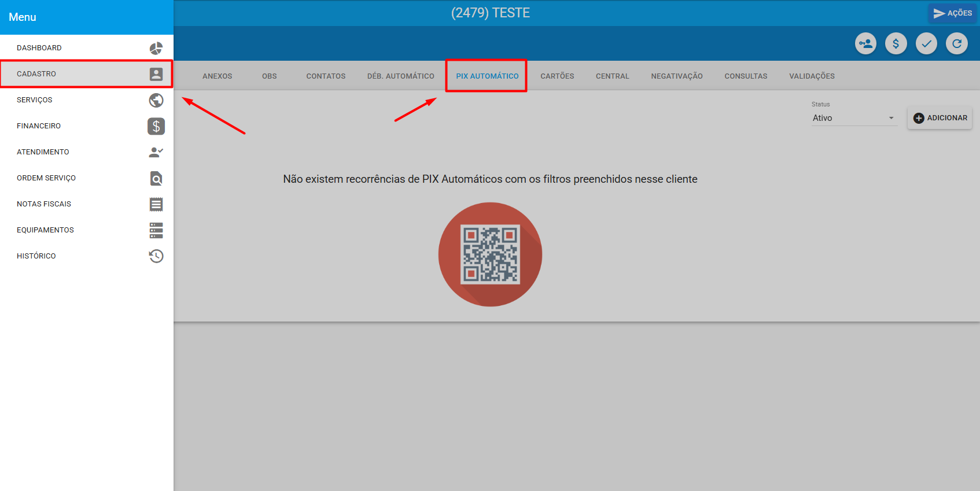Switch to the Anexos tab
980x491 pixels.
click(218, 76)
